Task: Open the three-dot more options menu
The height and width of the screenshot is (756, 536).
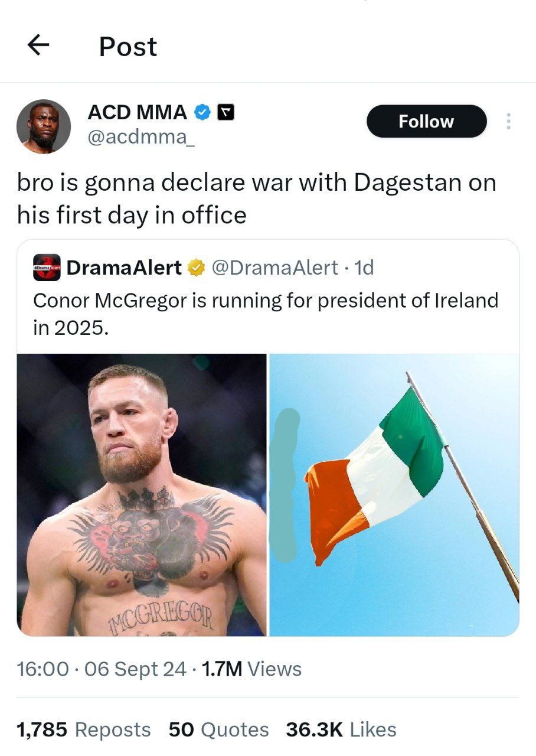Action: click(x=508, y=121)
